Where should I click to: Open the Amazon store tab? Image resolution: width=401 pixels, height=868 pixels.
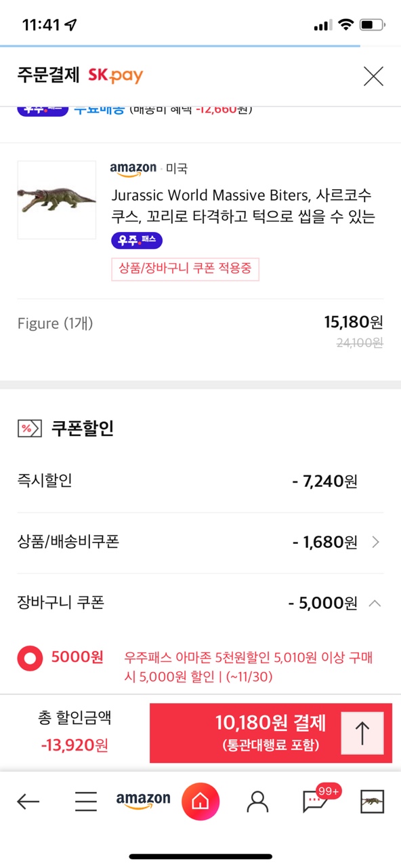143,801
